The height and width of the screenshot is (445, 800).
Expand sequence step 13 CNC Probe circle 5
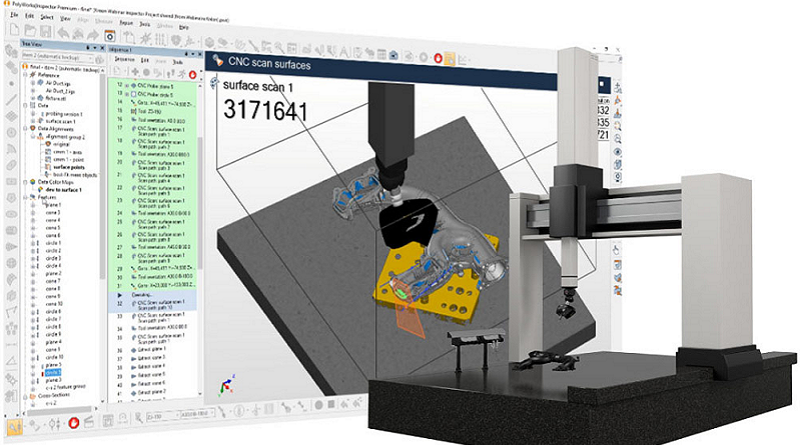click(x=127, y=94)
